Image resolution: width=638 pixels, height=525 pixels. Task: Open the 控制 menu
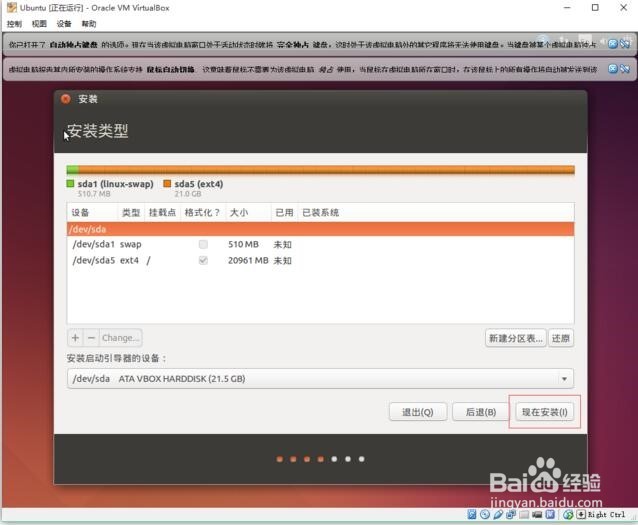point(15,24)
